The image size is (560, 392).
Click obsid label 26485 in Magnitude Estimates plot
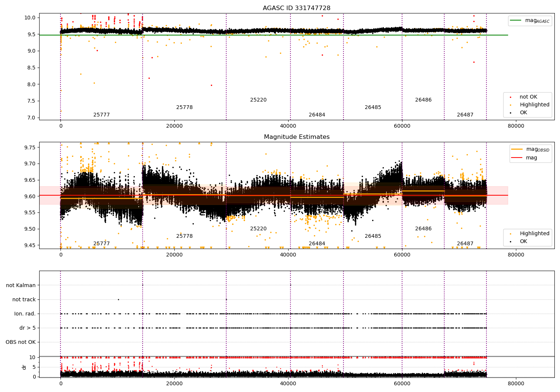pyautogui.click(x=373, y=236)
